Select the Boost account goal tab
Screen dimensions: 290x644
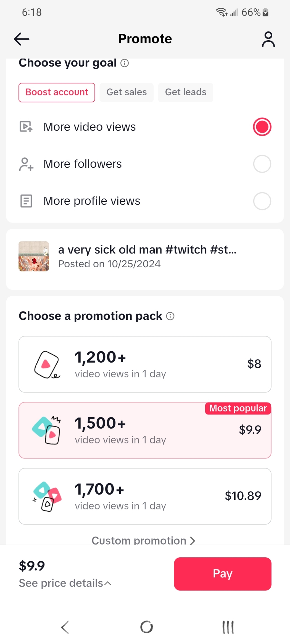click(57, 92)
